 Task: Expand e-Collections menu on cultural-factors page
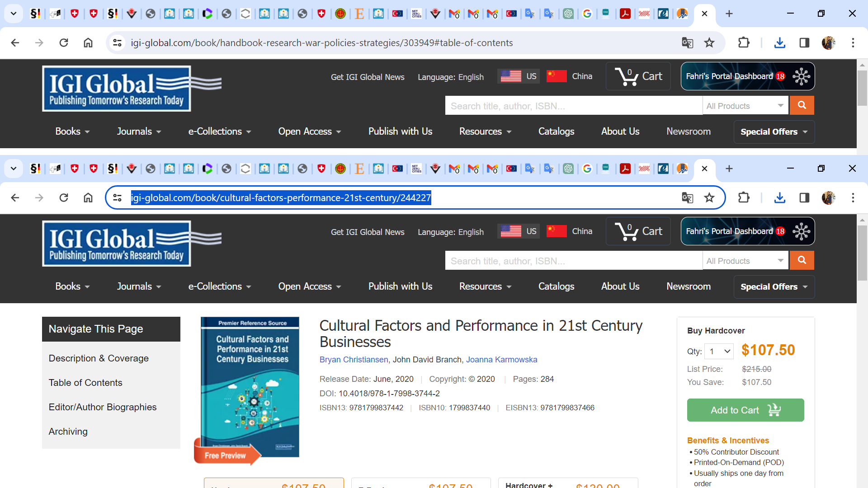coord(220,286)
